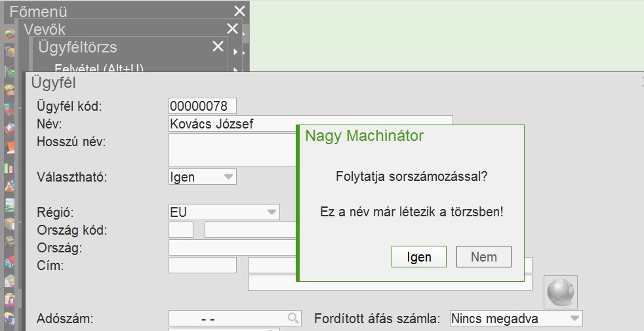The width and height of the screenshot is (644, 331).
Task: Click the first Cím input box
Action: click(x=203, y=265)
